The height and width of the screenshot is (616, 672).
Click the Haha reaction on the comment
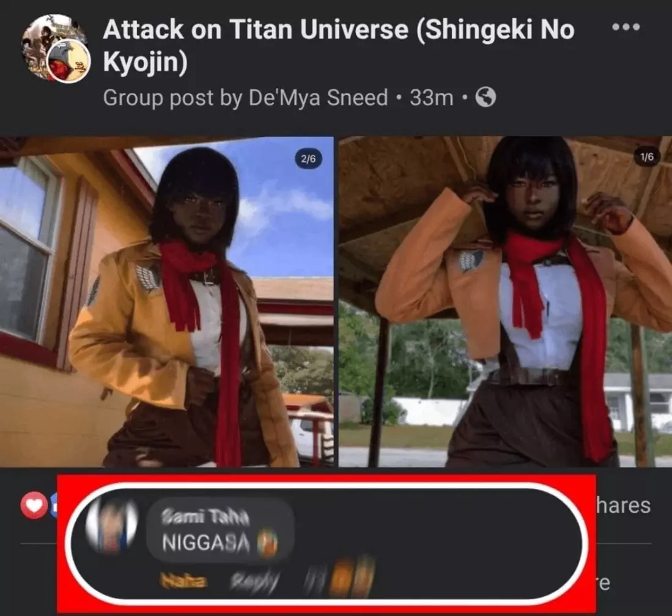tap(183, 581)
